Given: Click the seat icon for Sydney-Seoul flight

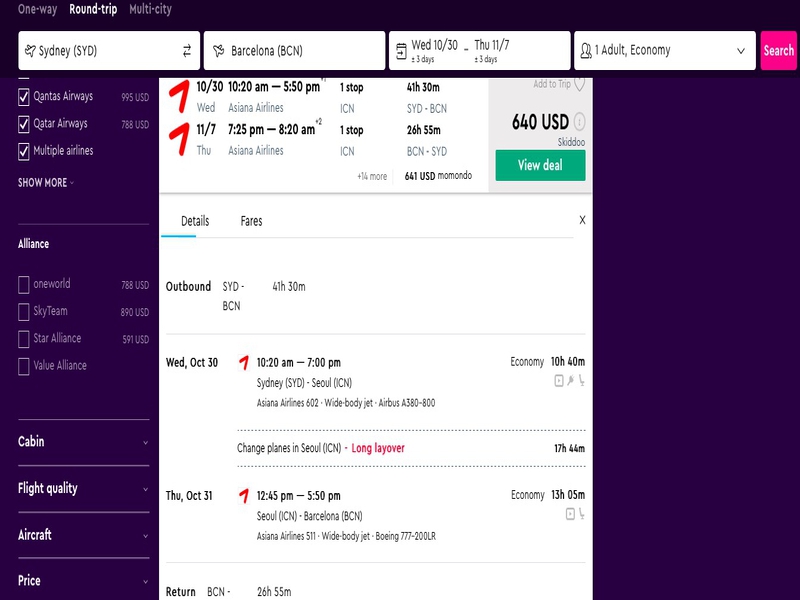Looking at the screenshot, I should pyautogui.click(x=582, y=380).
